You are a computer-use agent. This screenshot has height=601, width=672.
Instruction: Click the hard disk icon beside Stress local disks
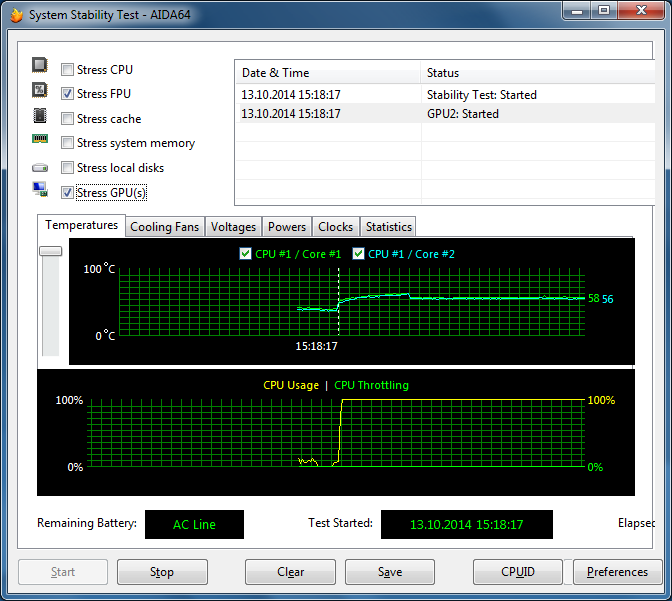coord(40,168)
